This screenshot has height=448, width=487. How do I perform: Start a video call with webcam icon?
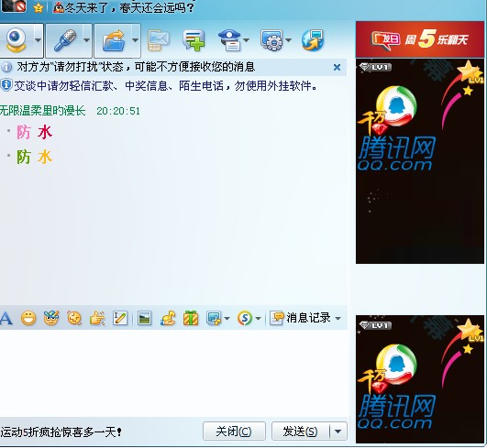(17, 40)
